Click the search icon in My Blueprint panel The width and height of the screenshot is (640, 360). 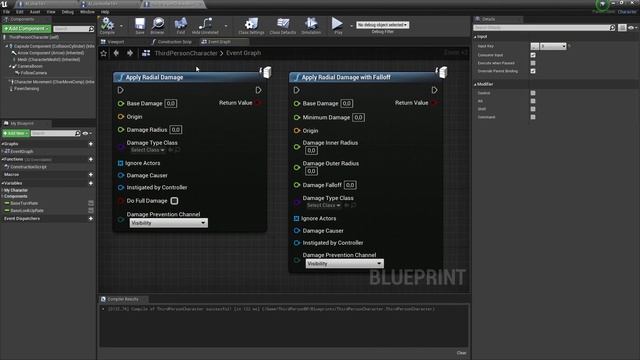tap(78, 133)
